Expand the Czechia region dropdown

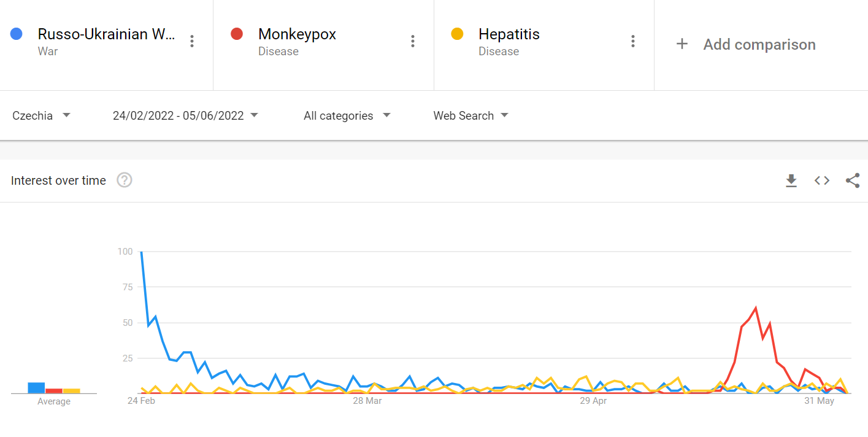[x=42, y=115]
